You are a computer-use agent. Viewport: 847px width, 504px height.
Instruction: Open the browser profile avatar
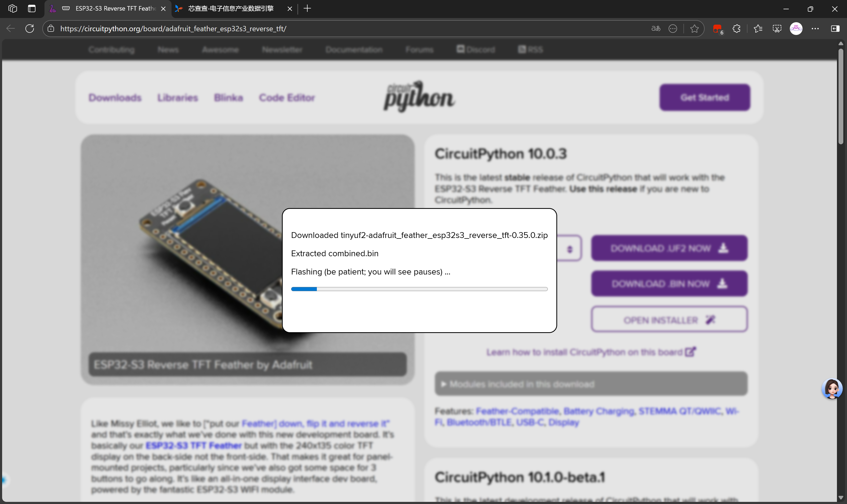tap(796, 29)
